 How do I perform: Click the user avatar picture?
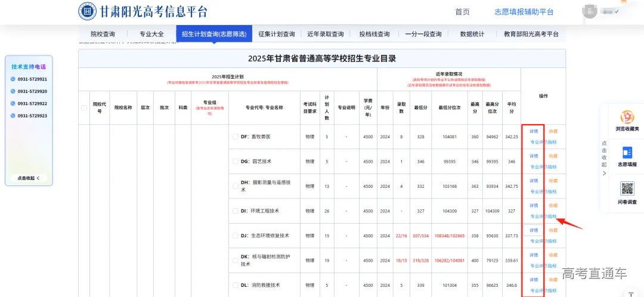(x=589, y=11)
